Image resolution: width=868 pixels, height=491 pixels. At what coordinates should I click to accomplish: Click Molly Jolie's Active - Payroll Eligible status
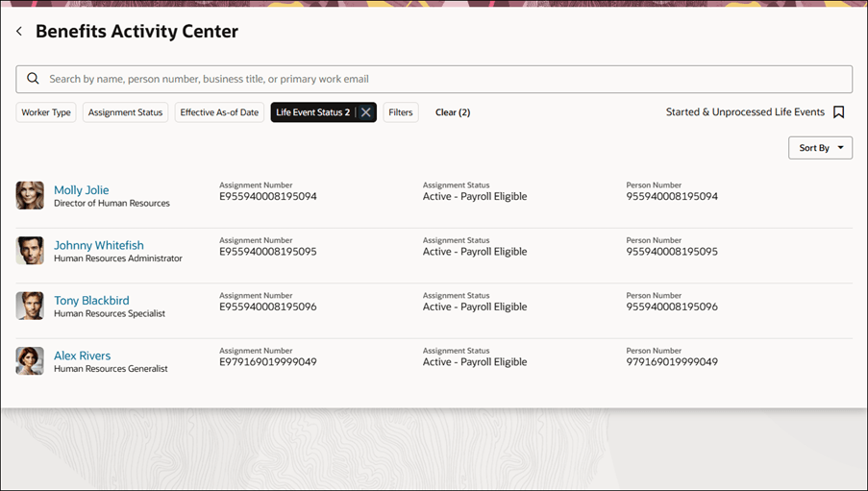(x=475, y=197)
